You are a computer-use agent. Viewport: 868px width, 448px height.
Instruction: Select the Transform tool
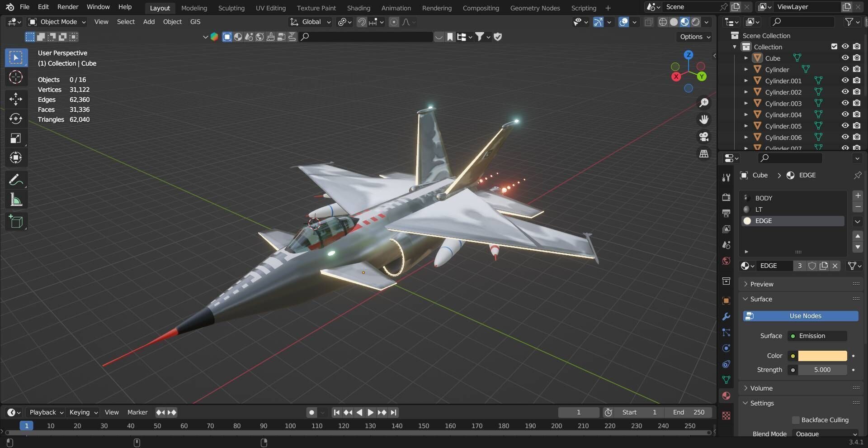pyautogui.click(x=16, y=158)
